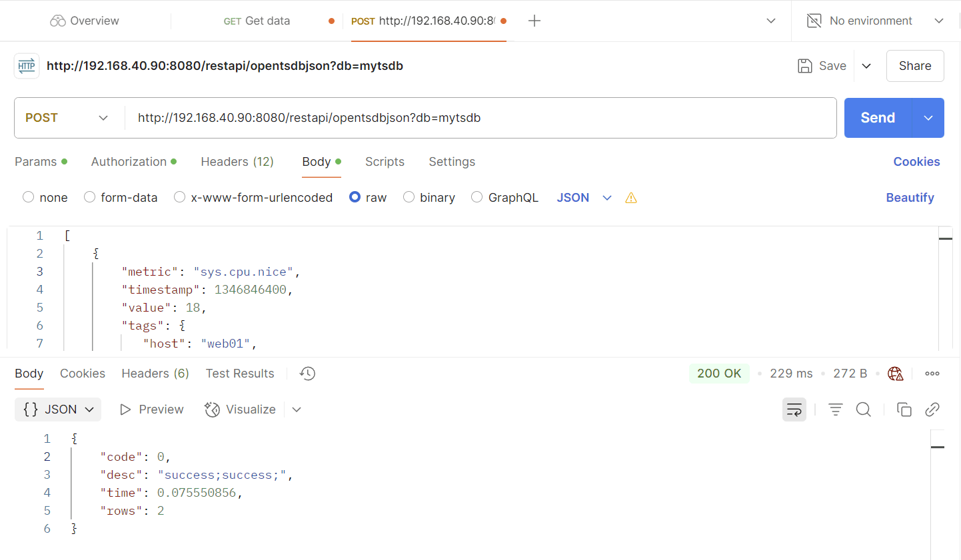The width and height of the screenshot is (961, 560).
Task: Open the POST method dropdown
Action: [x=67, y=118]
